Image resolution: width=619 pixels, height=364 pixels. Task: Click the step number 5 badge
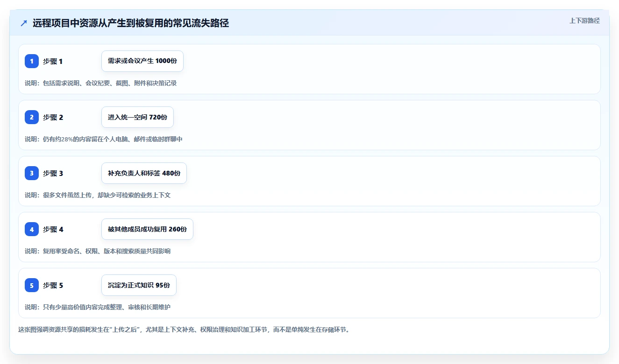click(32, 285)
